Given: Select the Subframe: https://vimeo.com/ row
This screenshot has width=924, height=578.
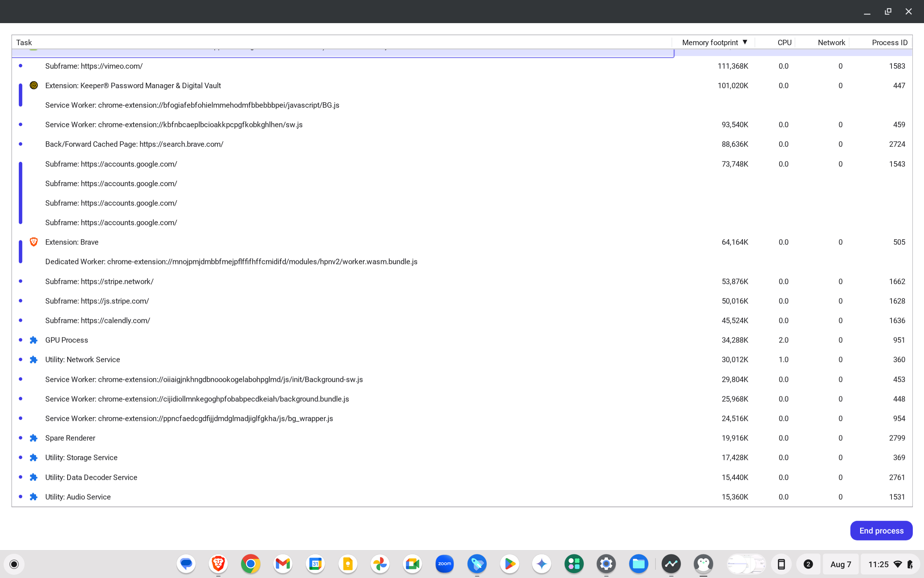Looking at the screenshot, I should pos(462,66).
